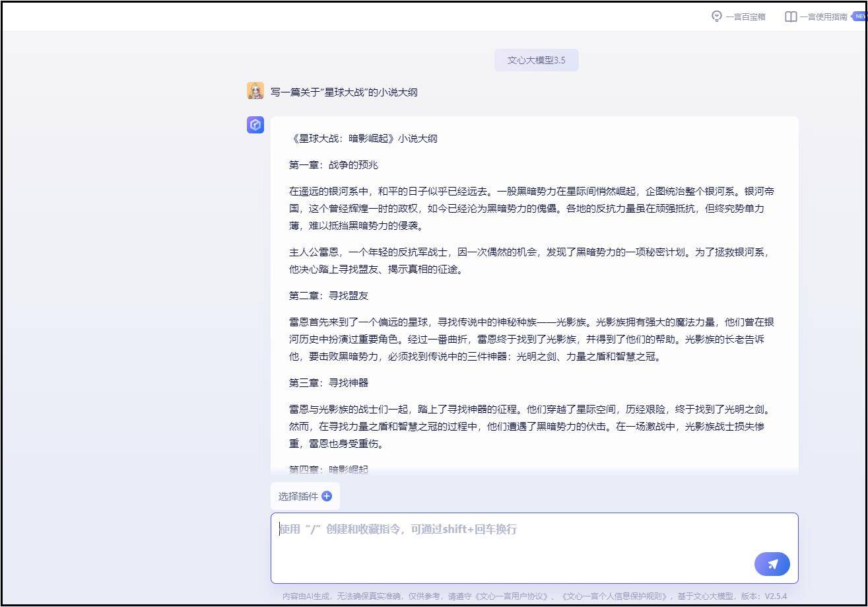868x607 pixels.
Task: Click the ERNIE Bot response avatar icon
Action: (255, 125)
